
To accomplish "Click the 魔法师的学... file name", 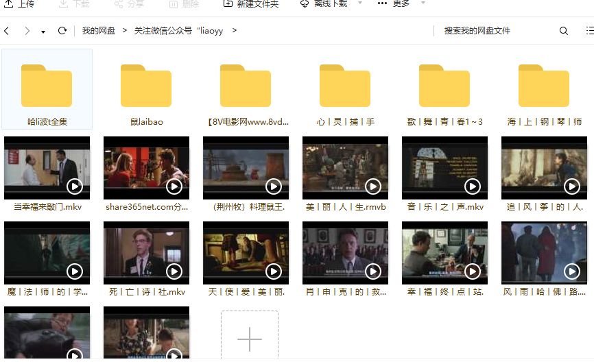I will [47, 291].
